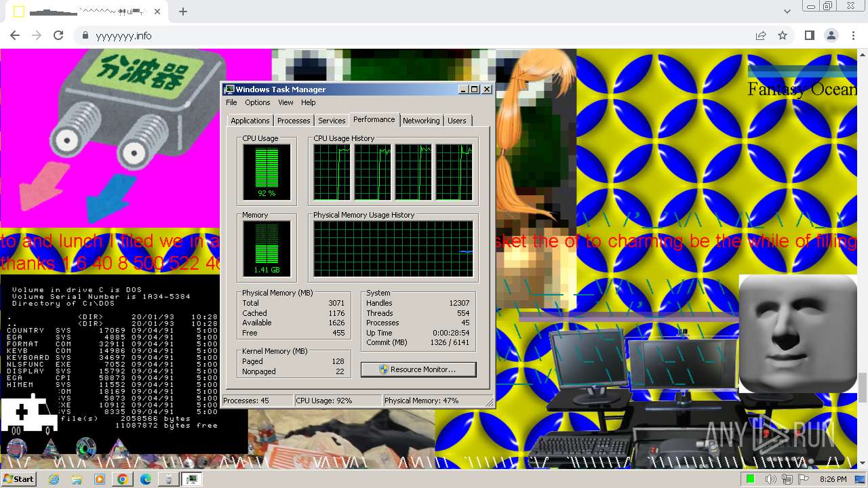Click the 3D gray face image
The height and width of the screenshot is (488, 868).
pos(797,333)
